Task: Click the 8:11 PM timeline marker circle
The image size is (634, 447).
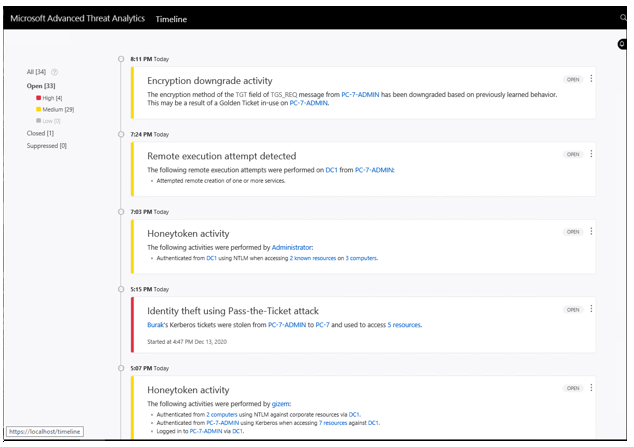Action: tap(120, 59)
